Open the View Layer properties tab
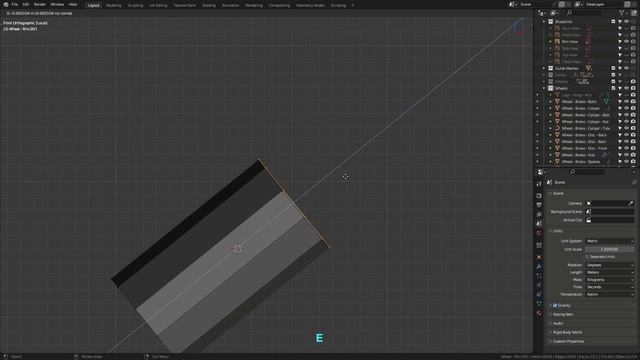This screenshot has width=640, height=360. [539, 214]
